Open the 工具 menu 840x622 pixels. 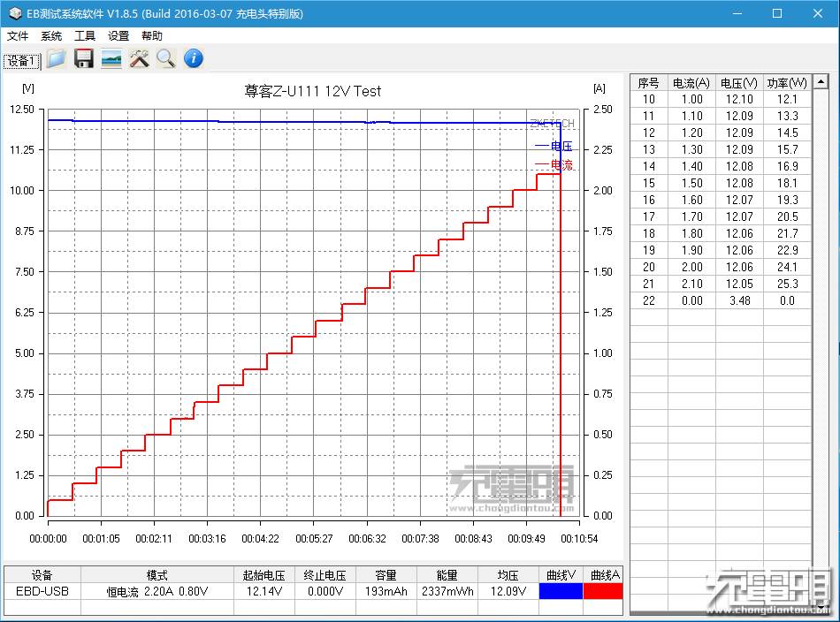click(x=85, y=36)
